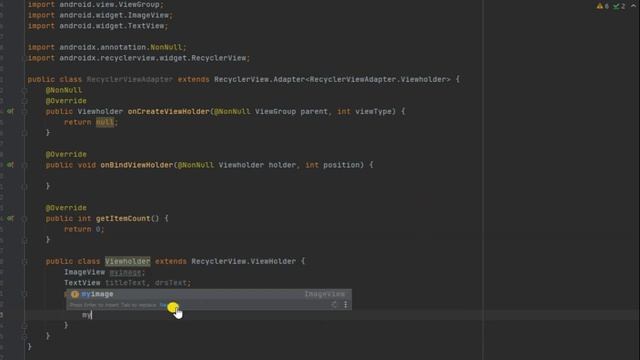Click end fold marker closing onBindViewHolder
640x360 pixels.
(x=24, y=187)
